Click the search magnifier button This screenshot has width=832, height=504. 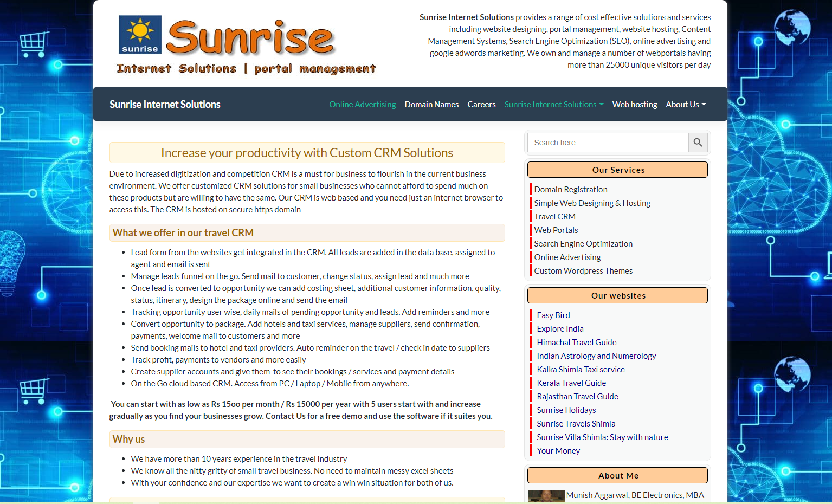[x=698, y=143]
